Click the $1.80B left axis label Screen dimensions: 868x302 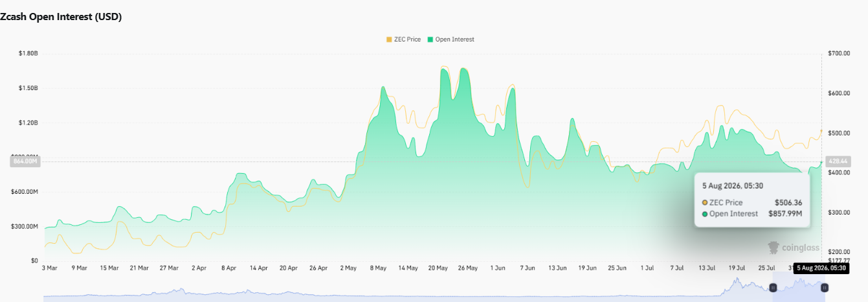click(x=28, y=53)
